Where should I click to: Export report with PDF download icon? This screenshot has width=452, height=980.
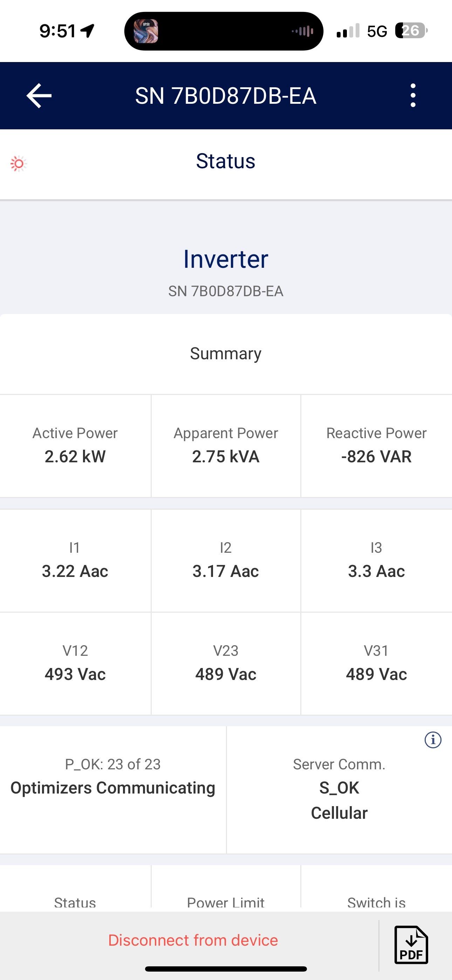(411, 945)
